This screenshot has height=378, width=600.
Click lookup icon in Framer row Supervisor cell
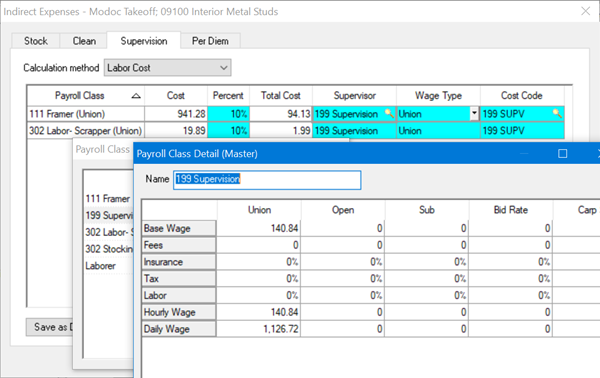389,114
